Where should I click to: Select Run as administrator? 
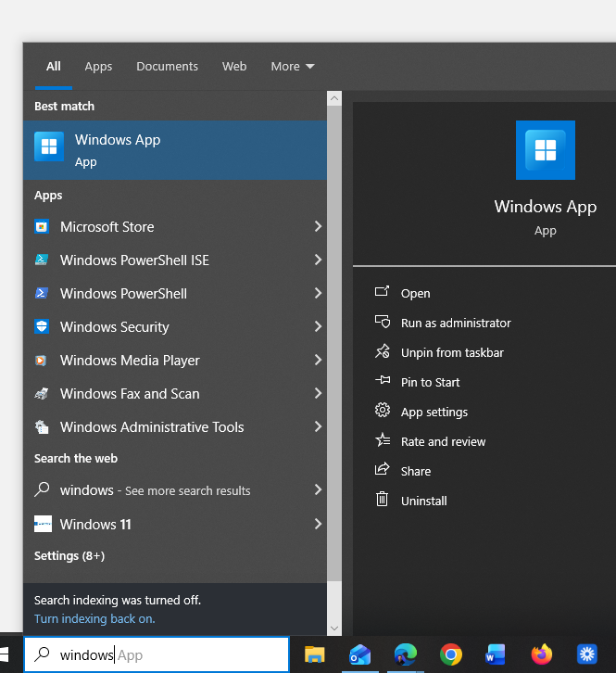pyautogui.click(x=455, y=323)
